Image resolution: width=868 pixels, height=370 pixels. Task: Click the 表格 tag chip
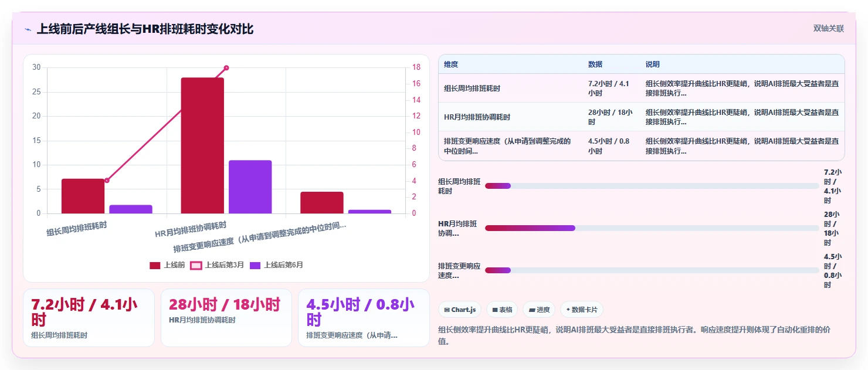(x=501, y=310)
